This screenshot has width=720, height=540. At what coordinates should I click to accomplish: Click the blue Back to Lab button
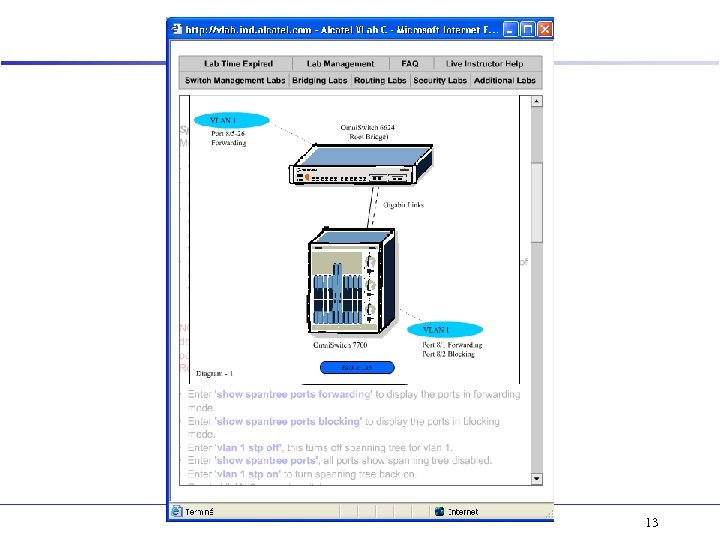(357, 367)
